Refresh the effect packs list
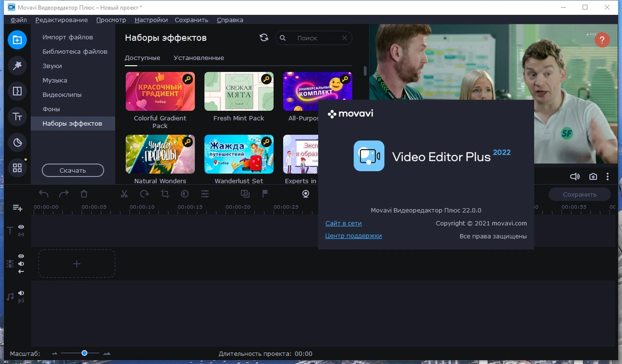Viewport: 622px width, 364px height. [x=264, y=38]
